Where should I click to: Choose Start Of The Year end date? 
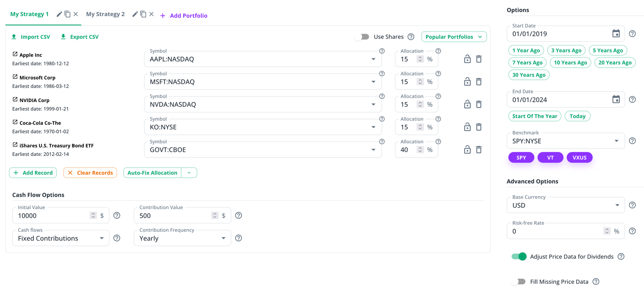[535, 116]
